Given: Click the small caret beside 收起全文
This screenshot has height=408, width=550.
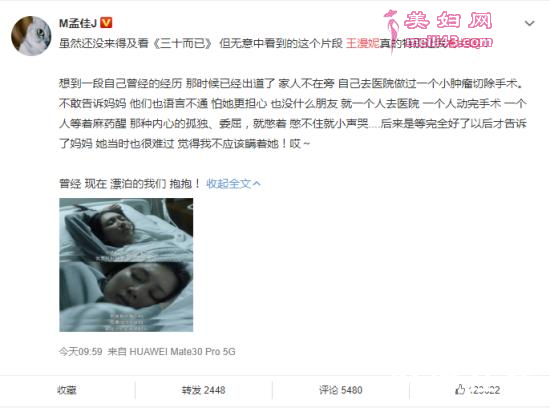Looking at the screenshot, I should tap(257, 183).
